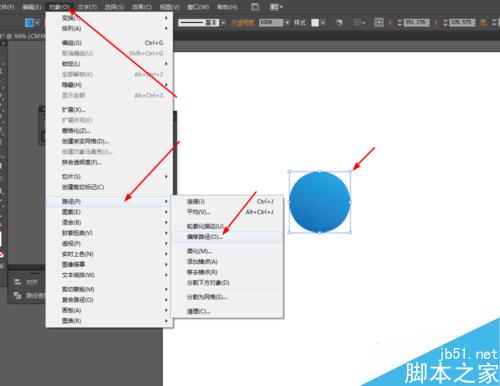Choose 扩展(X)... Expand command
This screenshot has height=386, width=500.
pyautogui.click(x=109, y=110)
